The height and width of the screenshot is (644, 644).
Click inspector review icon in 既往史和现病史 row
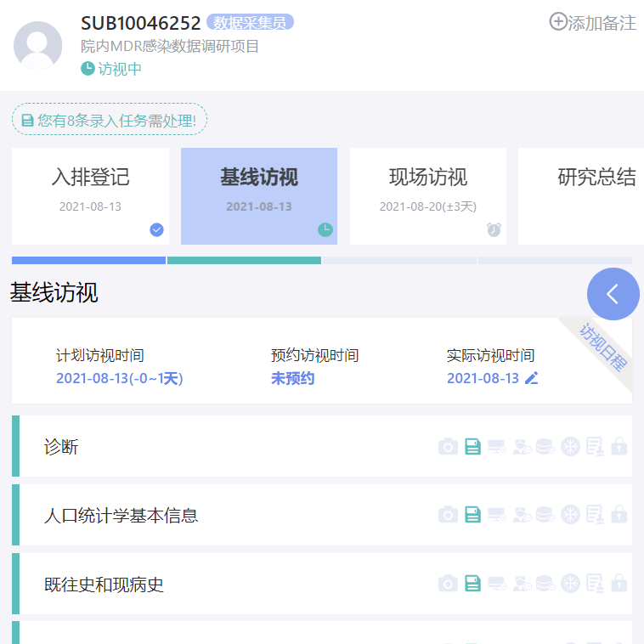pyautogui.click(x=522, y=584)
